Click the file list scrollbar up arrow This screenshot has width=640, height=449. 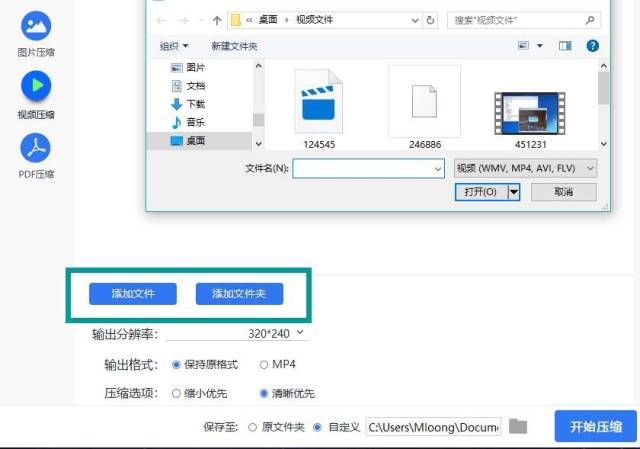[x=604, y=66]
